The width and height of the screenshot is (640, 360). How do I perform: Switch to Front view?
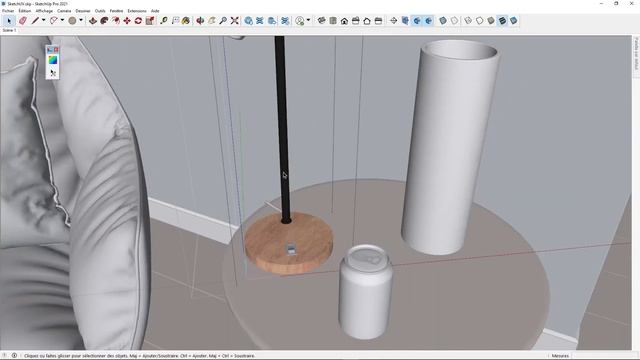[x=344, y=20]
